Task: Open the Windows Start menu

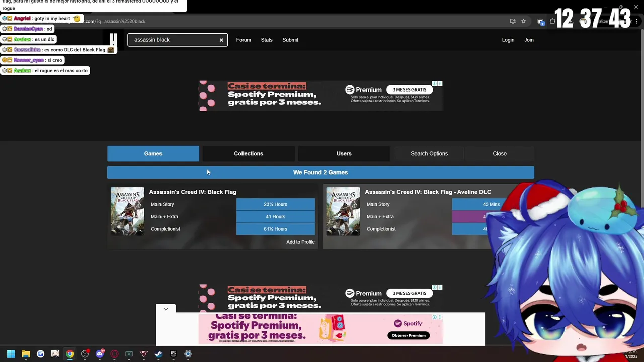Action: [x=11, y=354]
